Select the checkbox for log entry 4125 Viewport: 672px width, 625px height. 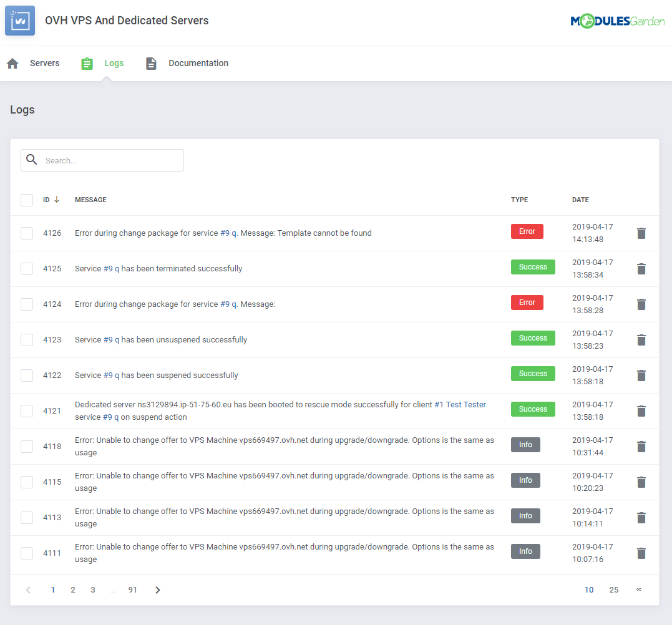27,268
